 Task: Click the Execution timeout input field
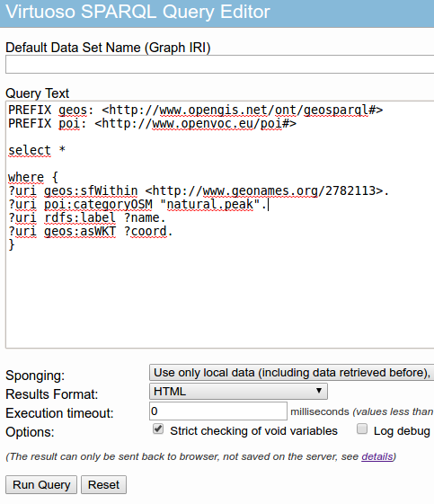[x=218, y=411]
